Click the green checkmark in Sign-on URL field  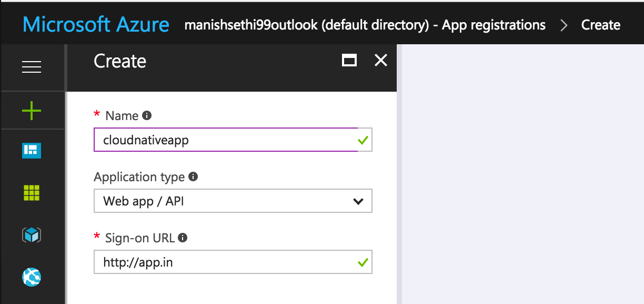[x=363, y=262]
